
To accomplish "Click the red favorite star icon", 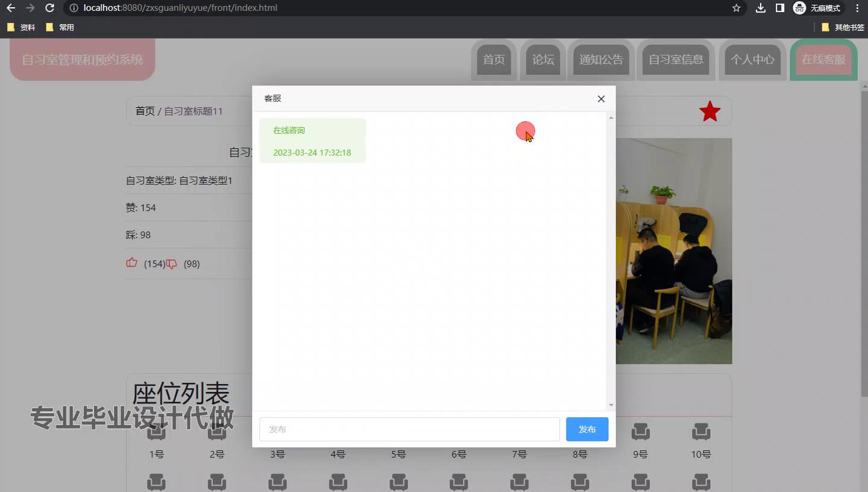I will (709, 112).
